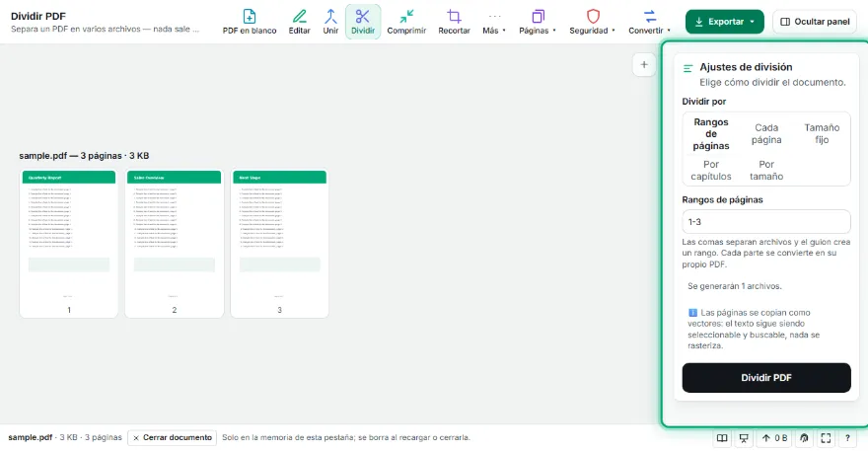Click Cerrar documento button

[173, 438]
